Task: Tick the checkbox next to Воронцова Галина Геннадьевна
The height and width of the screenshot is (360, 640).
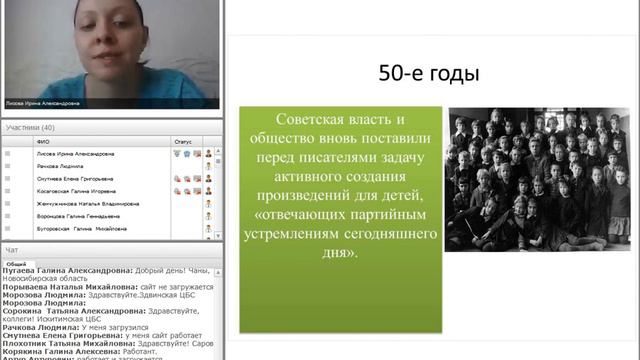Action: (7, 216)
